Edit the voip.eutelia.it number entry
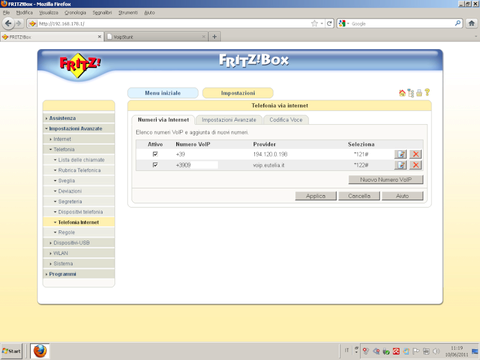This screenshot has width=480, height=360. point(401,165)
